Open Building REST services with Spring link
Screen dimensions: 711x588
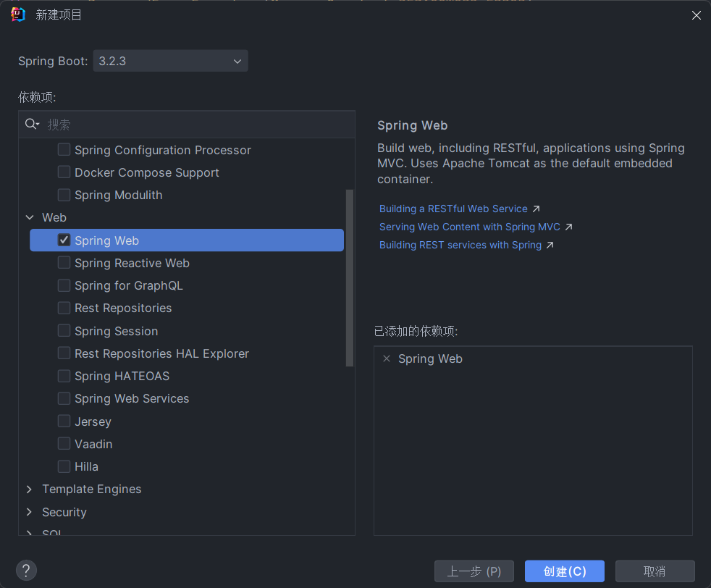[x=460, y=245]
